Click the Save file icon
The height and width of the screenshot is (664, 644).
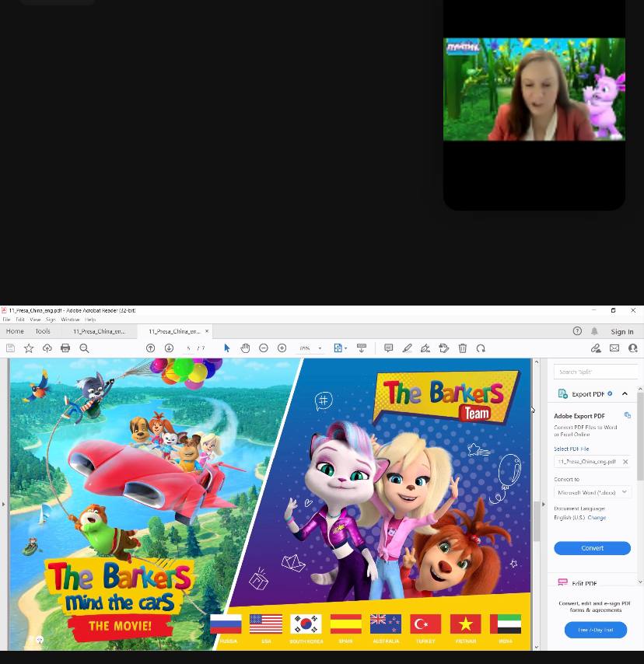[x=11, y=348]
